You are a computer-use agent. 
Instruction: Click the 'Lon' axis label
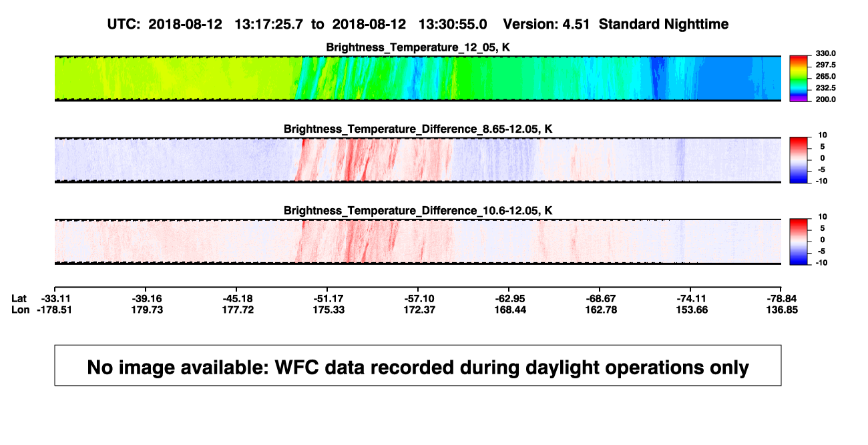[x=20, y=310]
